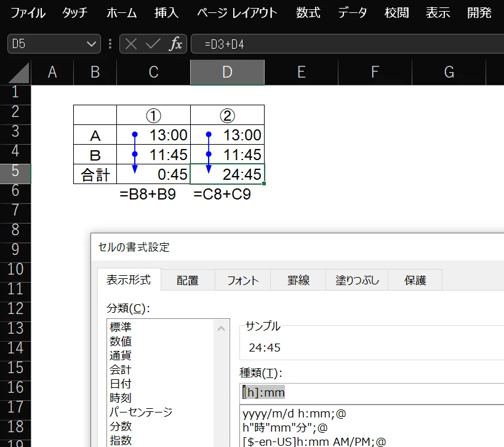Click cell C4 showing 11:45
The image size is (504, 447).
pyautogui.click(x=153, y=155)
